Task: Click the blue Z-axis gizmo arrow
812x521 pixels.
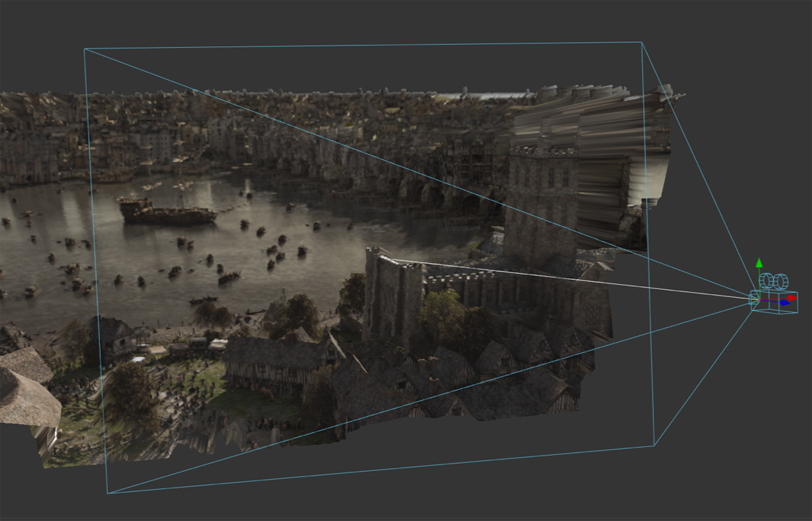Action: point(785,302)
